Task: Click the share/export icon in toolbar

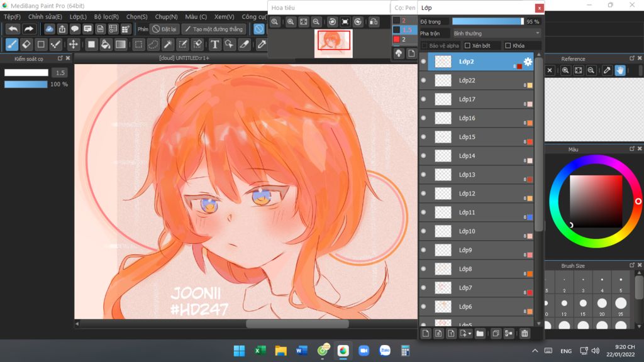Action: pyautogui.click(x=62, y=29)
